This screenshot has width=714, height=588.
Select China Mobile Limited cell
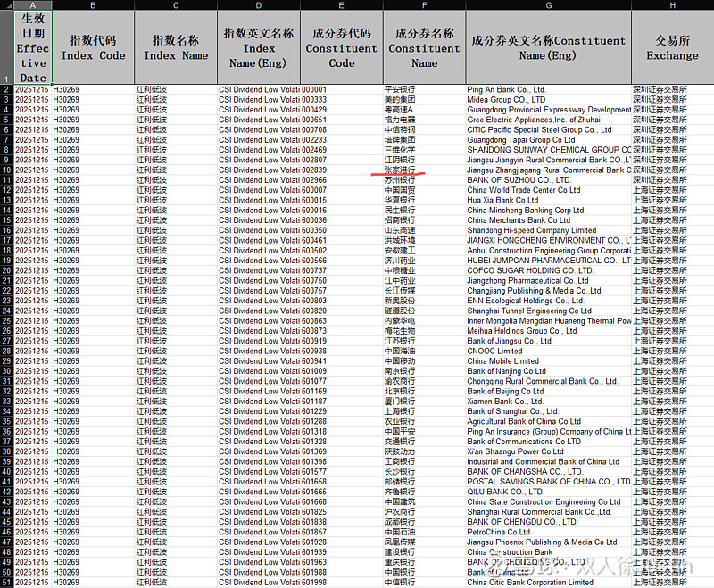click(548, 361)
